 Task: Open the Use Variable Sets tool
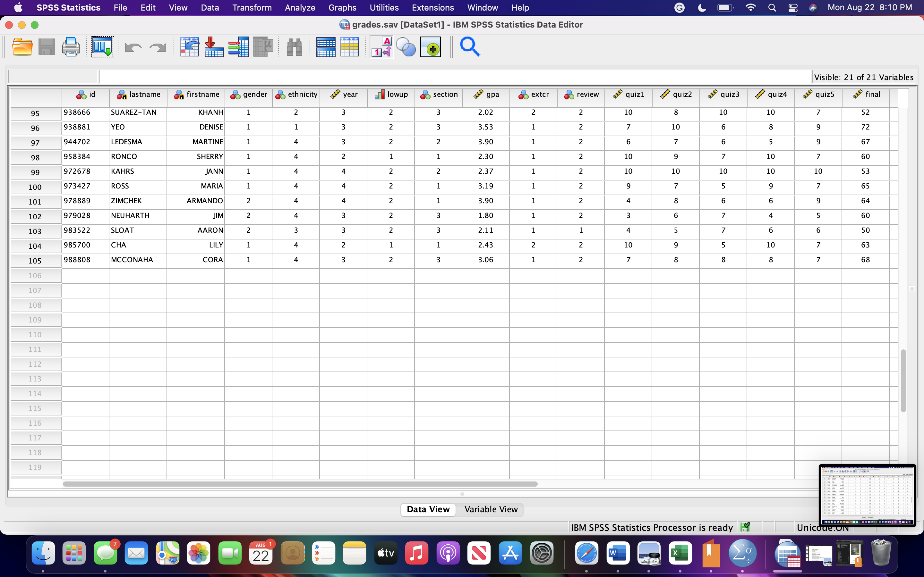pyautogui.click(x=406, y=46)
